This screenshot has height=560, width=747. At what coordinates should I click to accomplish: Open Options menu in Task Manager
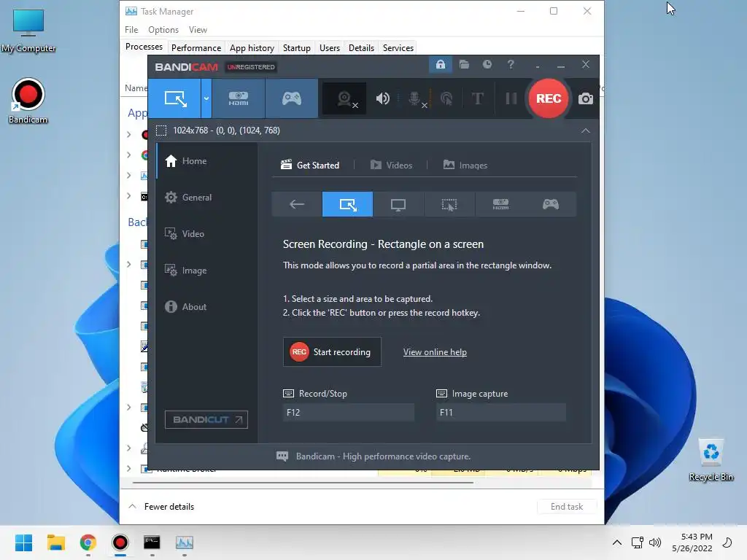click(163, 29)
